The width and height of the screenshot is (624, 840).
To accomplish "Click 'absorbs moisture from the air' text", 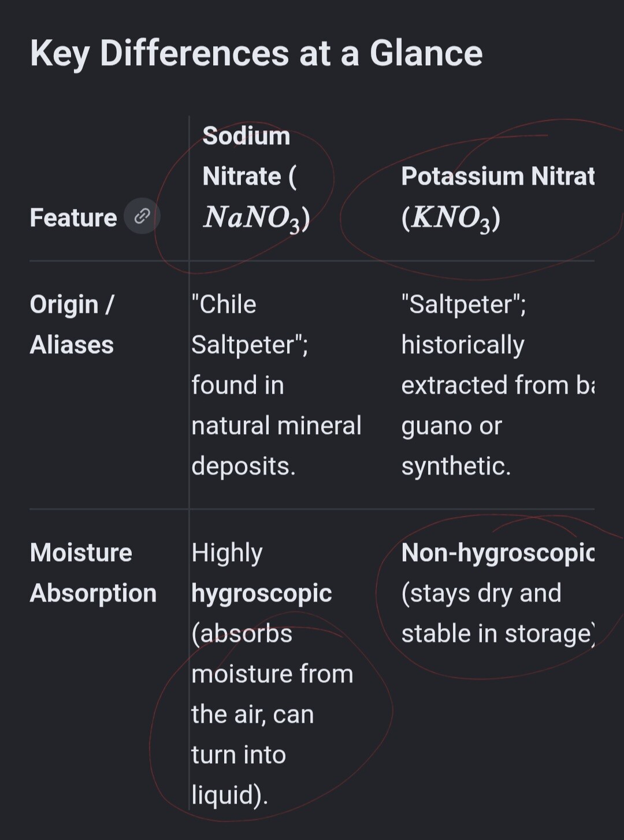I will [x=272, y=674].
